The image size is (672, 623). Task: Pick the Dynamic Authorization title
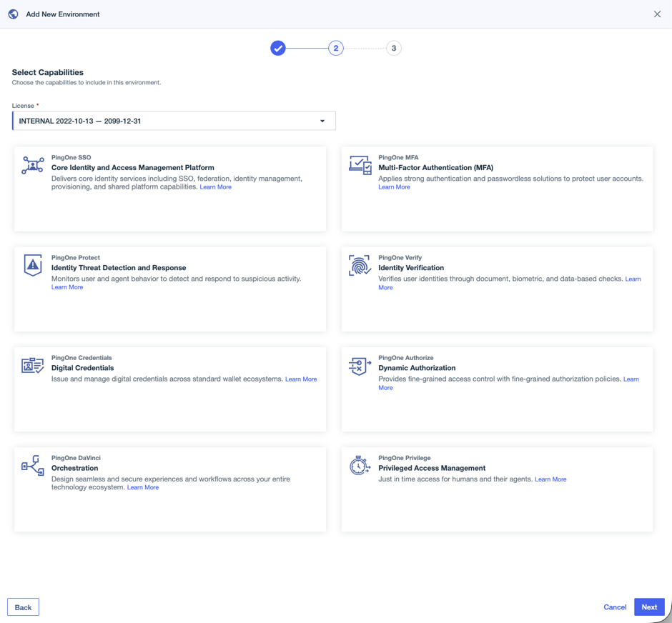[417, 368]
